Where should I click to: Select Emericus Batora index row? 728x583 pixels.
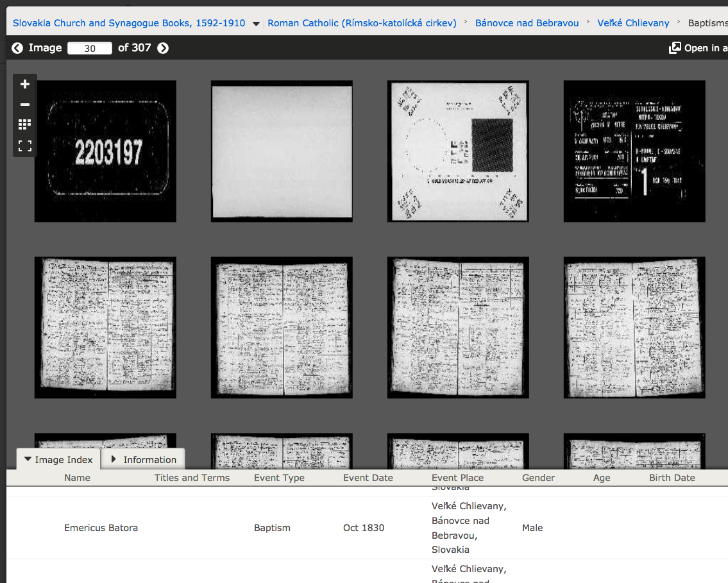[x=367, y=528]
